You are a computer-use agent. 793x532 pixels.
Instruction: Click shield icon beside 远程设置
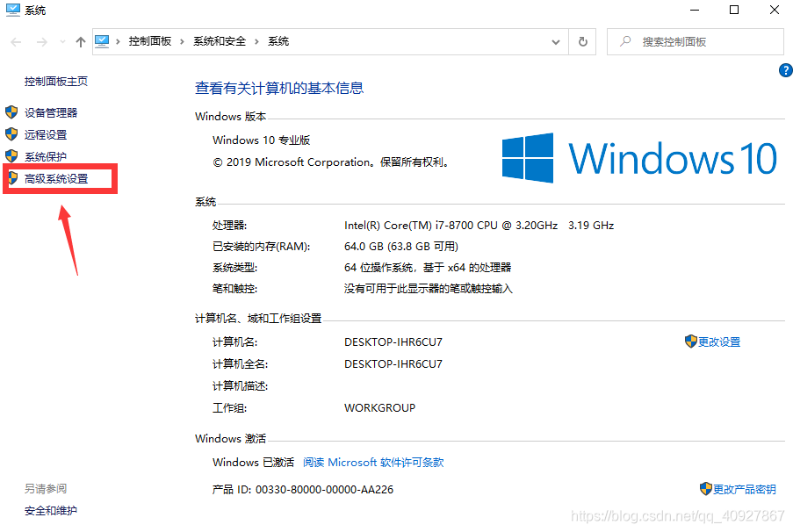pyautogui.click(x=11, y=134)
